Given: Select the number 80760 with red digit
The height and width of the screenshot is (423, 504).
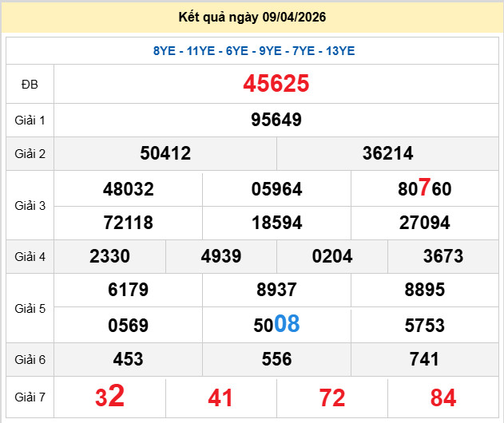Looking at the screenshot, I should click(x=425, y=189).
